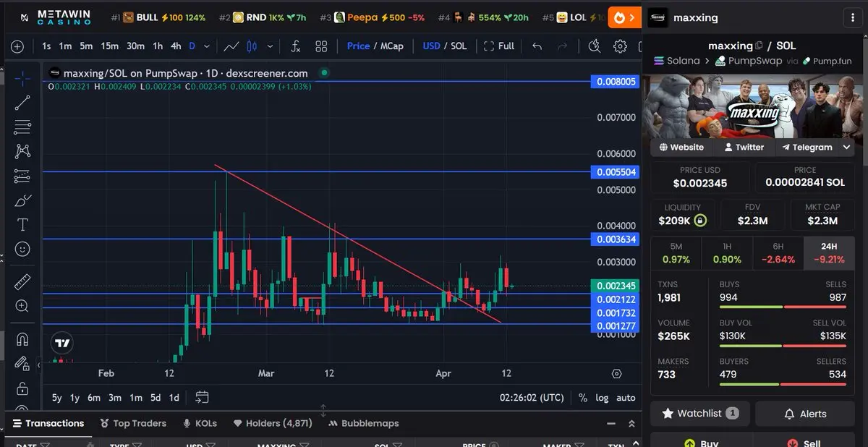Image resolution: width=868 pixels, height=447 pixels.
Task: Open the TradingView logo link
Action: point(62,344)
